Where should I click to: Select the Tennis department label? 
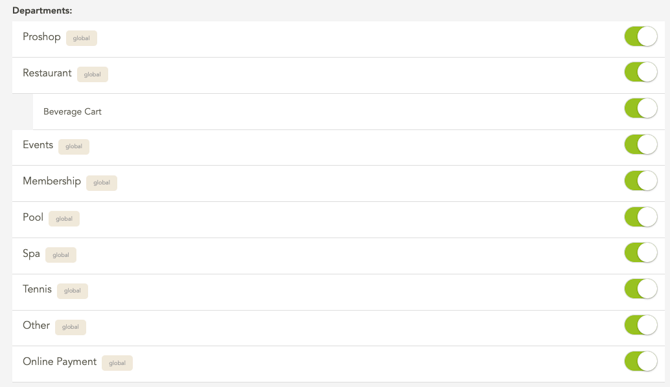point(37,289)
